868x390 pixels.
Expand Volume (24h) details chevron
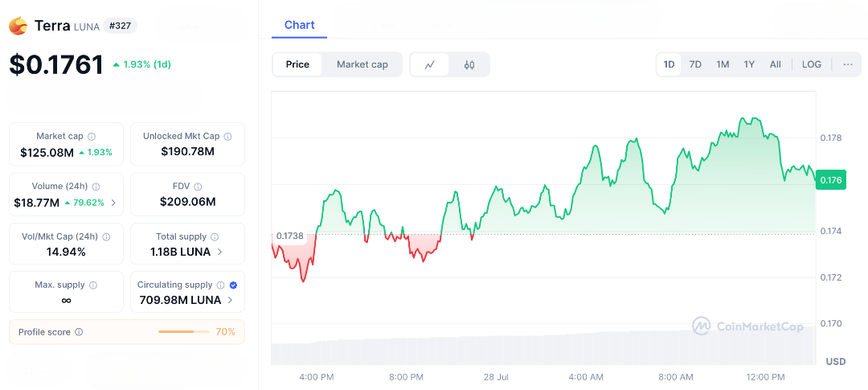point(113,203)
